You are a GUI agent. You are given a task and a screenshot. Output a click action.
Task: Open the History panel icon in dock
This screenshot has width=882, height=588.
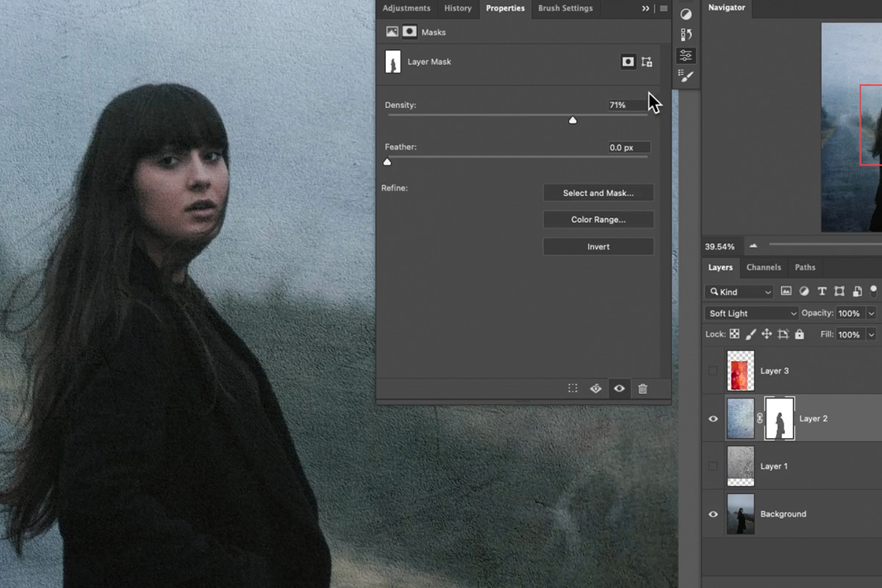(686, 35)
